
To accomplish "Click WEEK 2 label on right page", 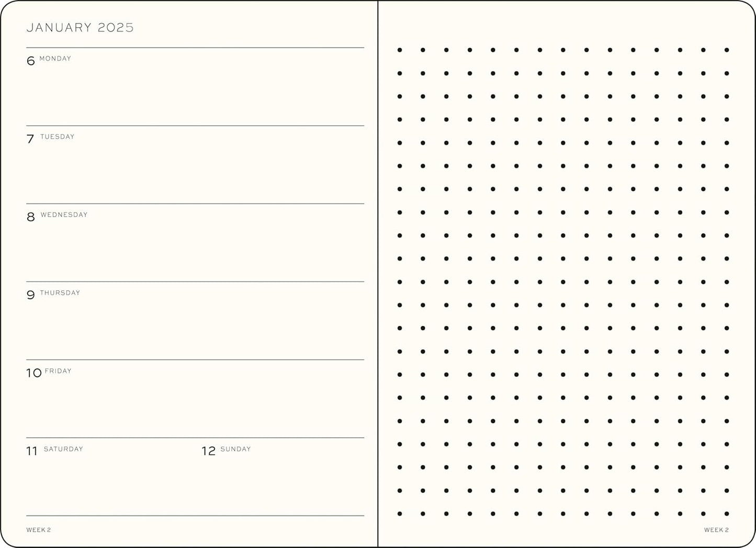I will pyautogui.click(x=716, y=530).
